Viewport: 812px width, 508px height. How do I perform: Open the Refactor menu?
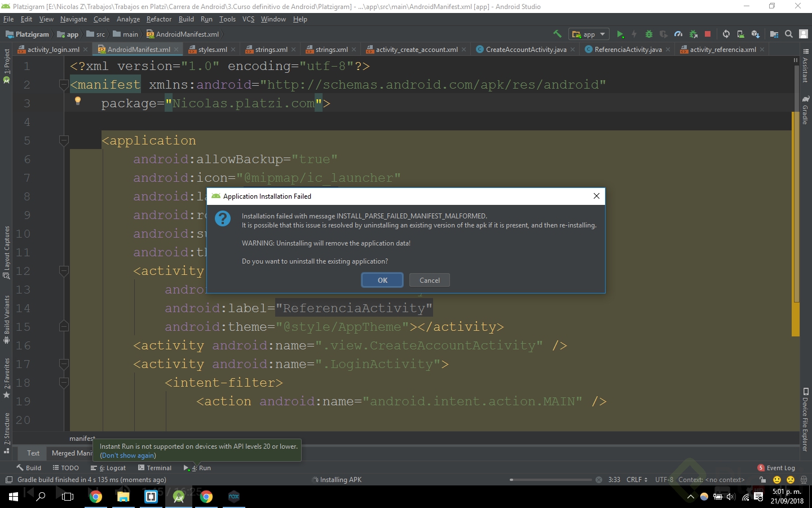pos(158,19)
